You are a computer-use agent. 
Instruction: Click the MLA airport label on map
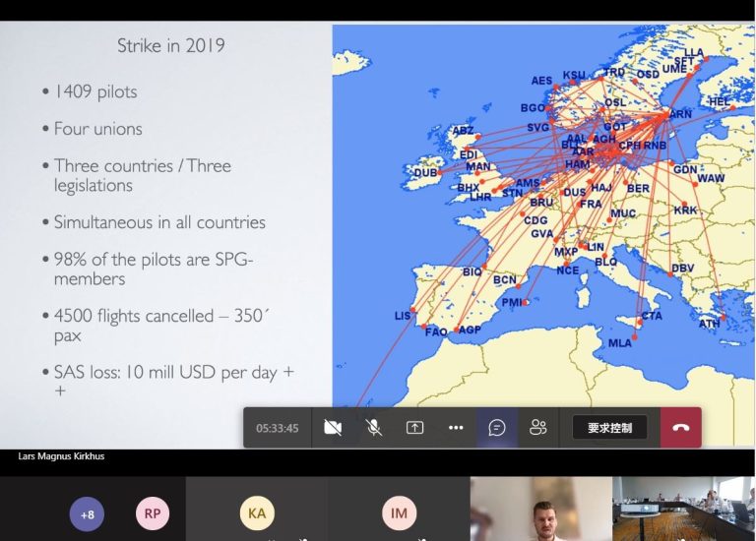620,343
